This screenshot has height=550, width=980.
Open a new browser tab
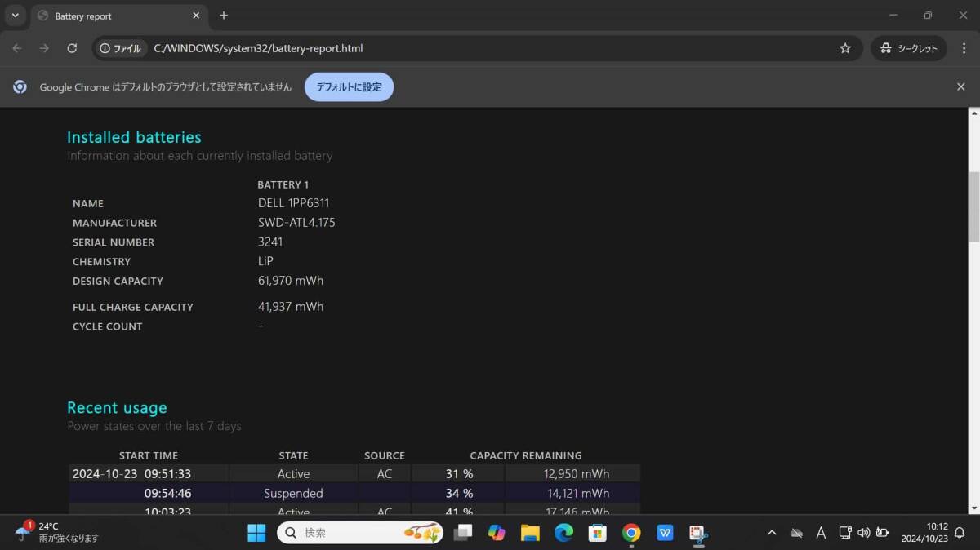(224, 16)
